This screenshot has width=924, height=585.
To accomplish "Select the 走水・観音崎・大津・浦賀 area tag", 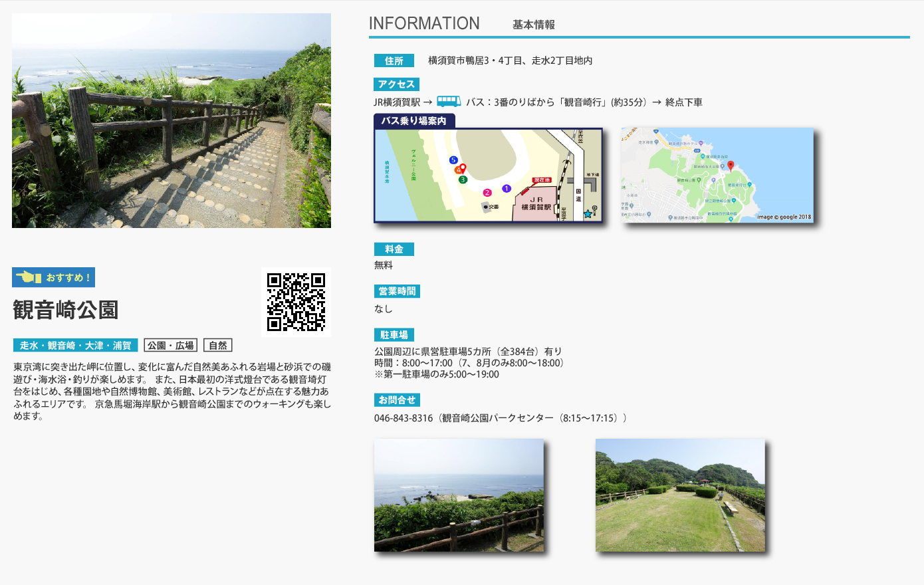I will [75, 346].
